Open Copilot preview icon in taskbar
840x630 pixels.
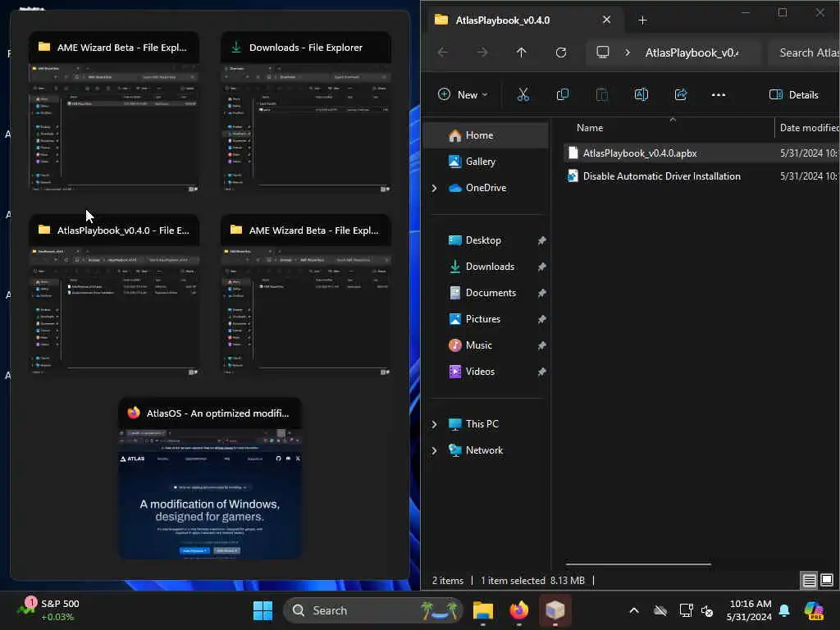click(x=814, y=610)
